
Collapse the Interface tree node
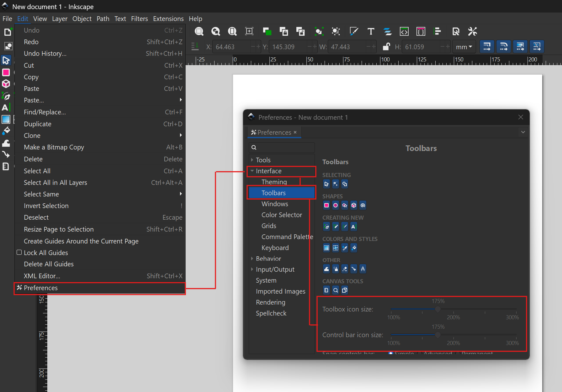coord(252,171)
